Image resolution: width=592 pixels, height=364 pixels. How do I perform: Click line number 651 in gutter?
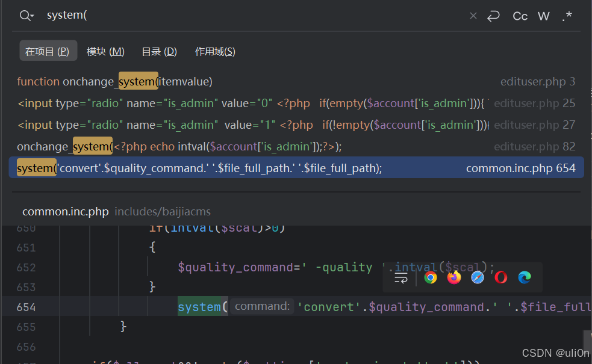click(x=26, y=248)
